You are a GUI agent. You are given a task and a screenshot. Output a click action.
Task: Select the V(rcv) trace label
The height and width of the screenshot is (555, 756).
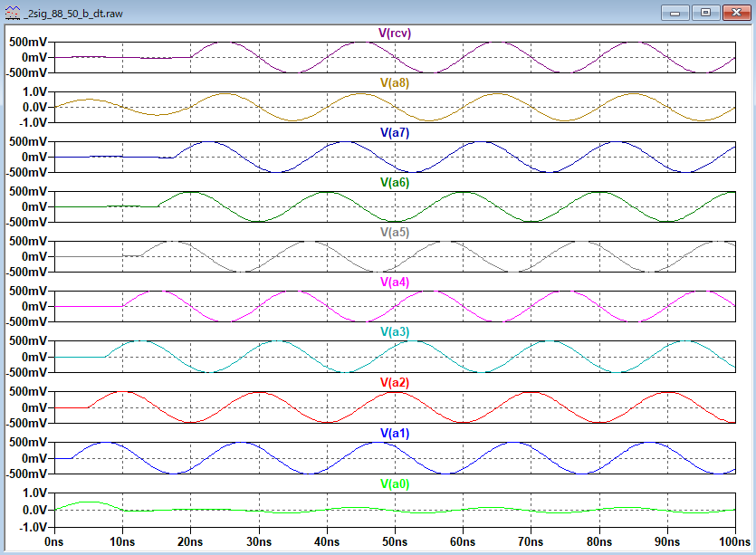coord(395,33)
